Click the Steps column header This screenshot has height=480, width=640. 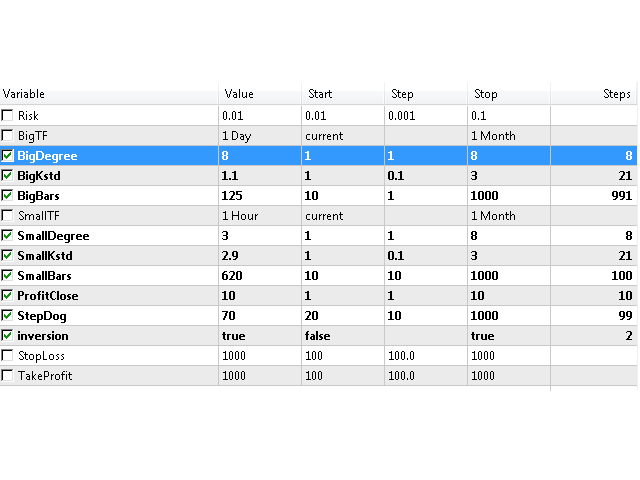[593, 94]
